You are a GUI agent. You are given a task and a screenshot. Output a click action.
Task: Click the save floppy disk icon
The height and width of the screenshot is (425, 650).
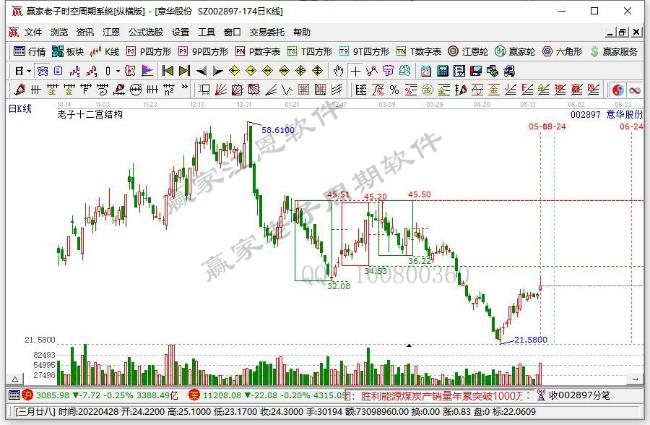click(476, 71)
